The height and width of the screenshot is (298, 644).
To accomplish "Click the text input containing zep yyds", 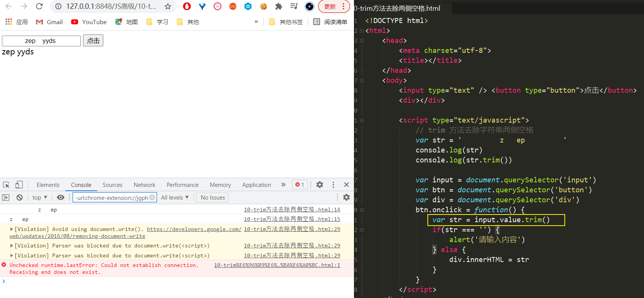I will [x=41, y=41].
